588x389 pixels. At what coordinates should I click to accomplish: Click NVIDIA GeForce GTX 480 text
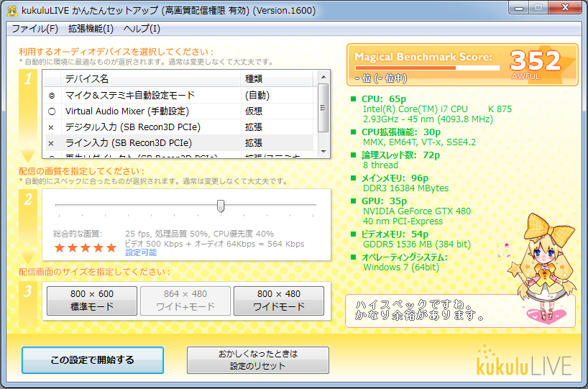(417, 211)
